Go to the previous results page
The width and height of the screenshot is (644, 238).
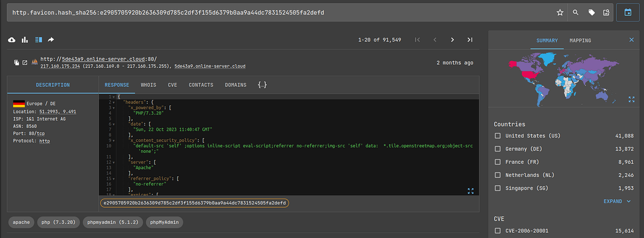pyautogui.click(x=435, y=40)
